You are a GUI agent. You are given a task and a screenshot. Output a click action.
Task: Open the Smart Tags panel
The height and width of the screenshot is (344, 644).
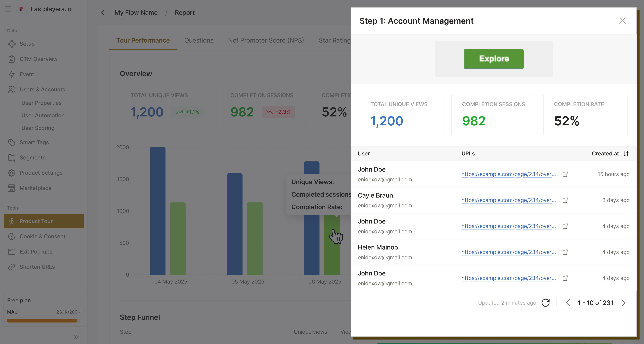click(34, 142)
